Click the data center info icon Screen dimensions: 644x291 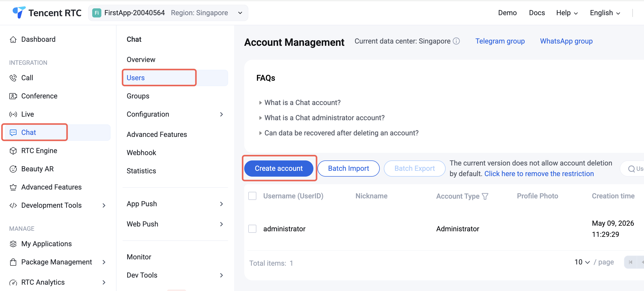[x=456, y=41]
